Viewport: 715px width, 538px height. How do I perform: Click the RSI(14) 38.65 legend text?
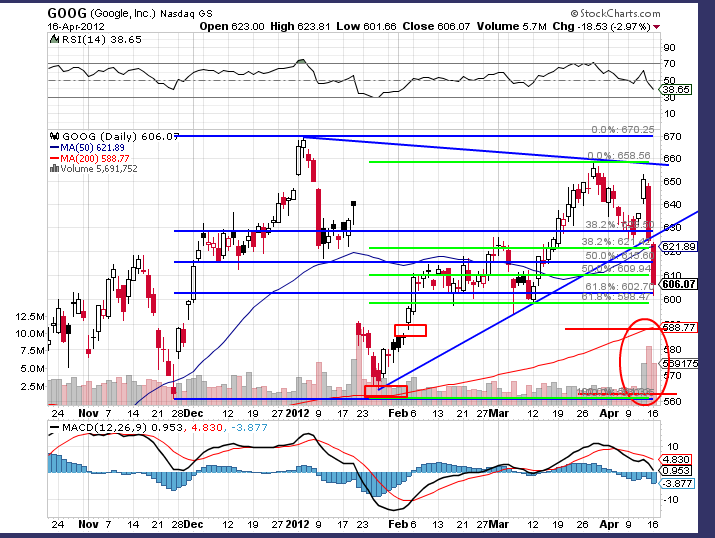pyautogui.click(x=102, y=40)
